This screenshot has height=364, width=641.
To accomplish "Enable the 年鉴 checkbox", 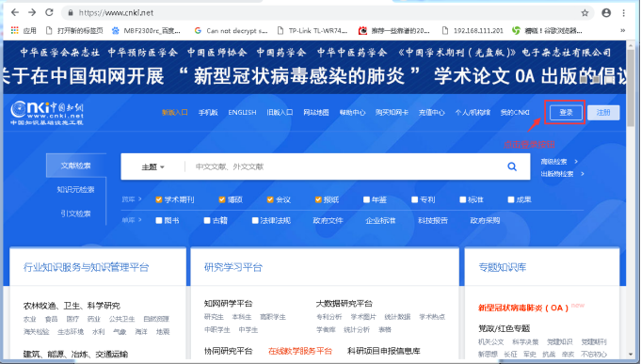I will (x=367, y=199).
